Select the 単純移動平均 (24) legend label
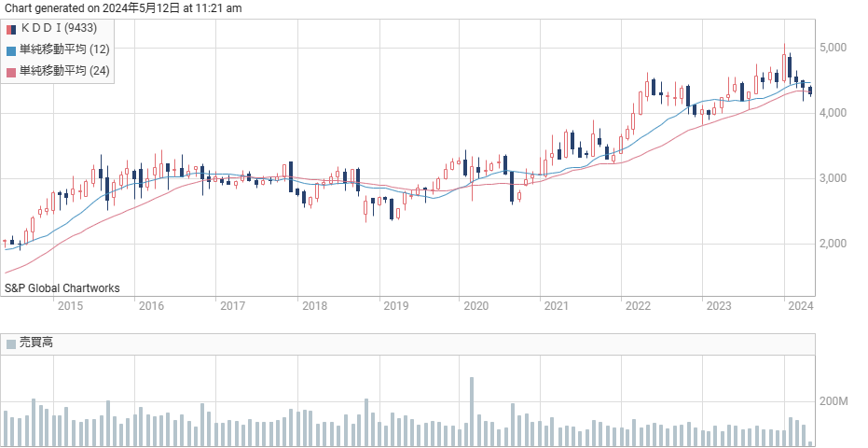868x448 pixels. [64, 70]
